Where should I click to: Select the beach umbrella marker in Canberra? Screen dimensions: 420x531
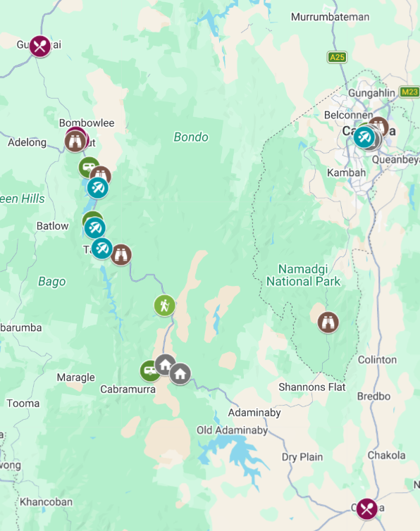(364, 137)
